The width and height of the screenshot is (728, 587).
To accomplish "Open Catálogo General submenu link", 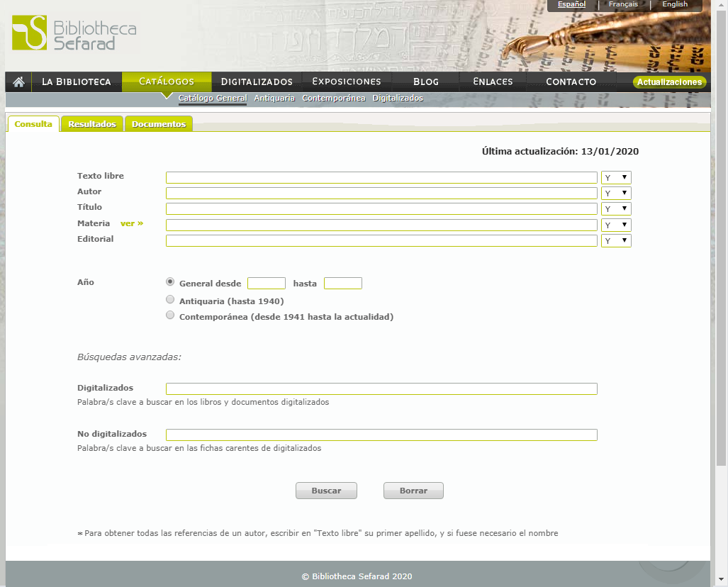I will tap(213, 98).
